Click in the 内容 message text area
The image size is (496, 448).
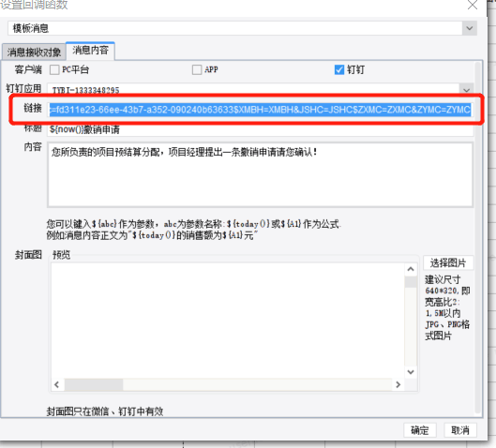pos(261,175)
